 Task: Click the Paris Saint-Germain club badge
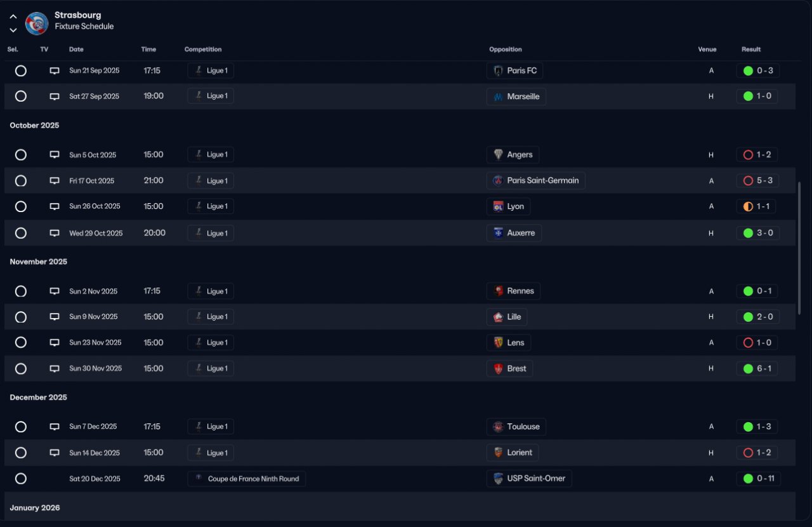[x=498, y=181]
